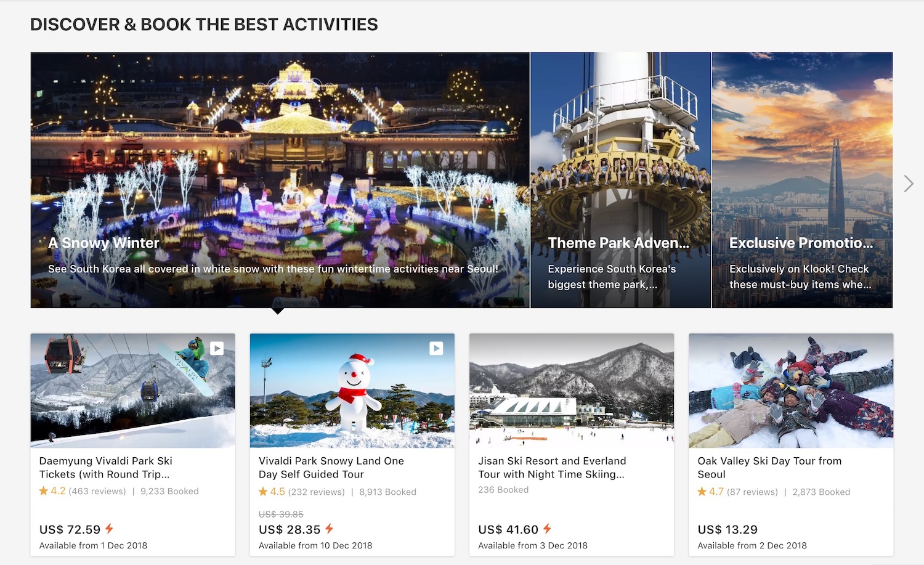Play video on Daemyung Vivaldi Park card

pos(217,348)
